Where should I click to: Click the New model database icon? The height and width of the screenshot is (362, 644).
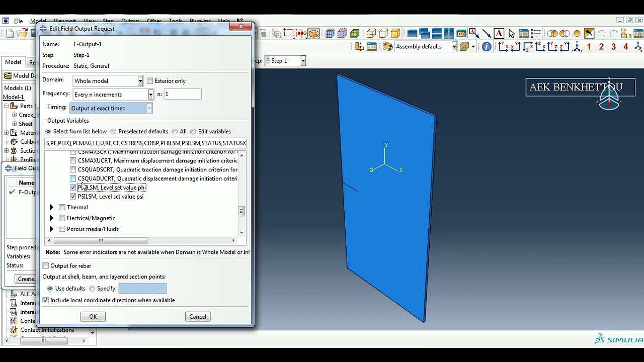[x=10, y=34]
